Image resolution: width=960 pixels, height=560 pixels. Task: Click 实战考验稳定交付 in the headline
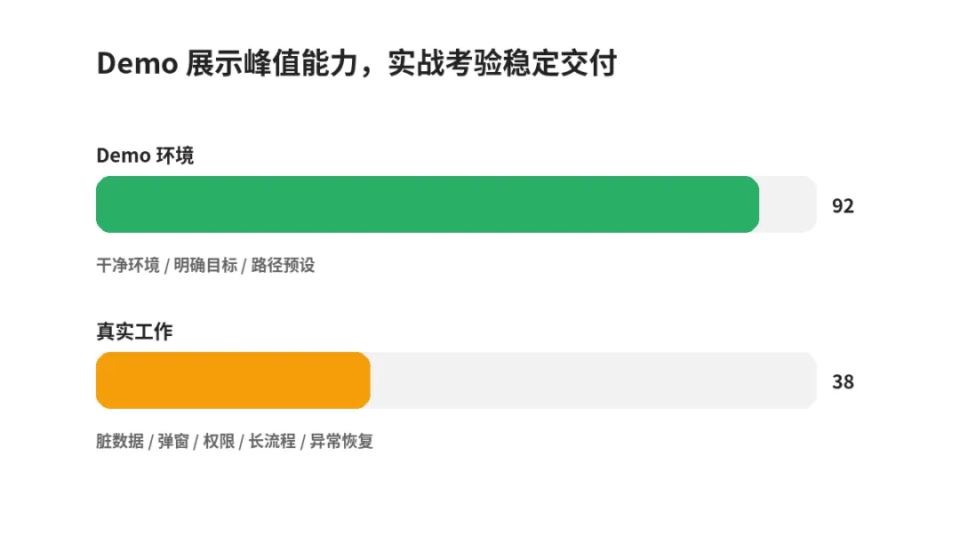tap(502, 63)
